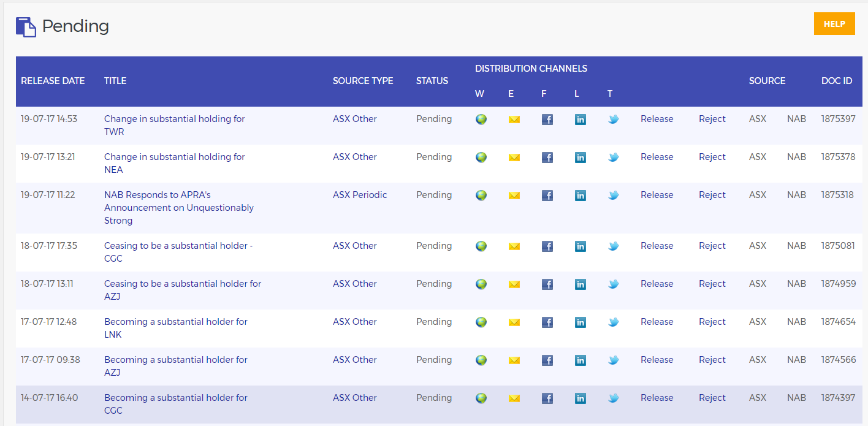Viewport: 868px width, 426px height.
Task: Toggle LinkedIn icon for doc 1875318
Action: (581, 196)
